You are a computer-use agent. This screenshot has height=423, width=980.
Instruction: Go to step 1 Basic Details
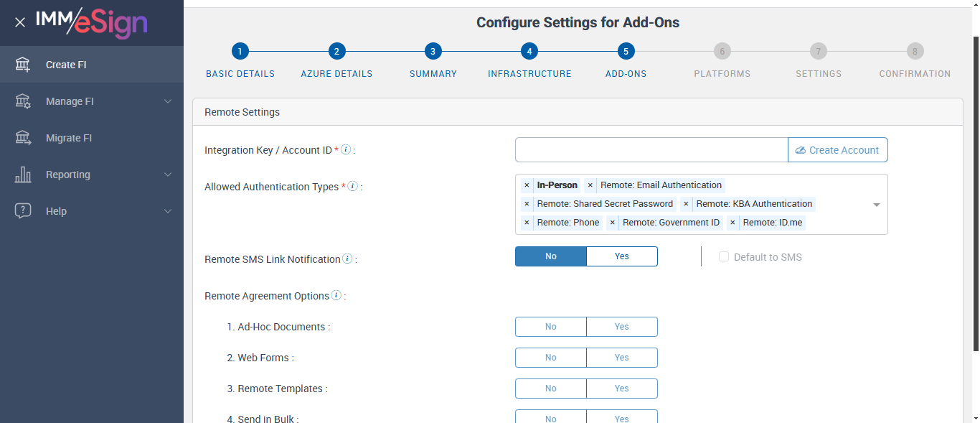(240, 51)
